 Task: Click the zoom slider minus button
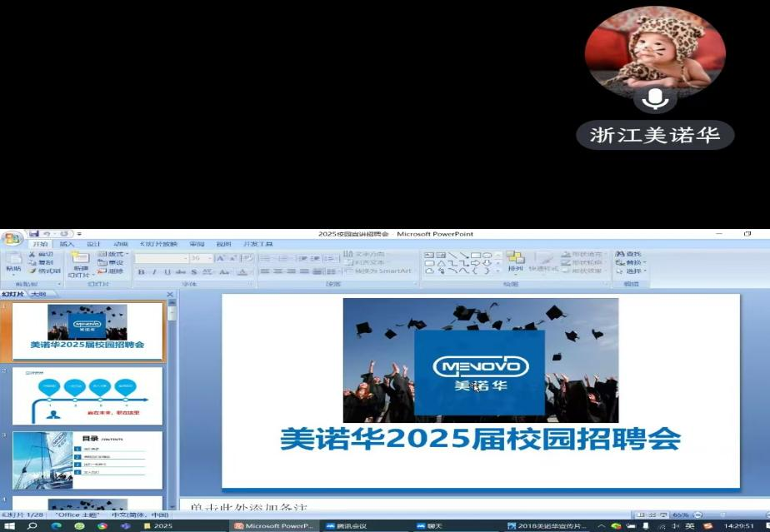click(697, 515)
